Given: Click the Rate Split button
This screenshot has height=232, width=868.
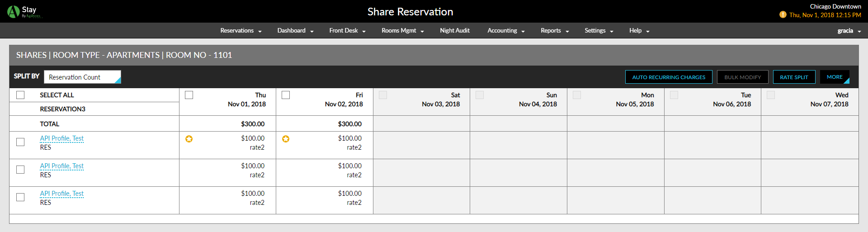Looking at the screenshot, I should 794,77.
